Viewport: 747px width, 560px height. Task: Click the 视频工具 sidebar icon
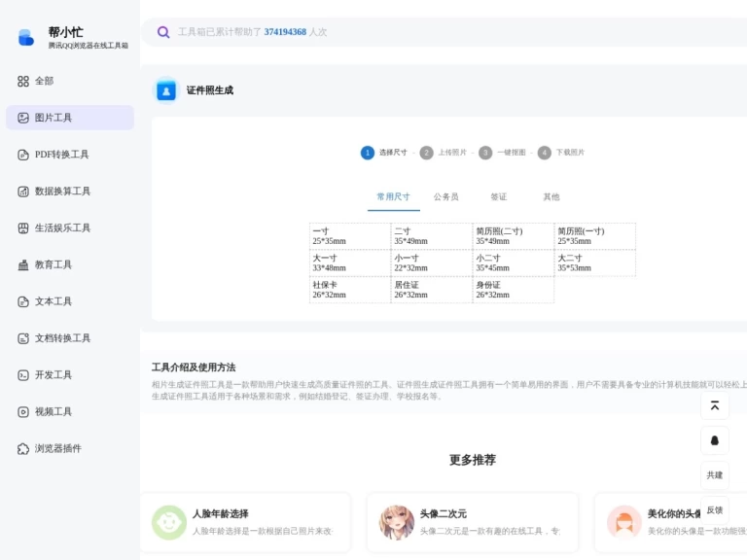pyautogui.click(x=23, y=412)
